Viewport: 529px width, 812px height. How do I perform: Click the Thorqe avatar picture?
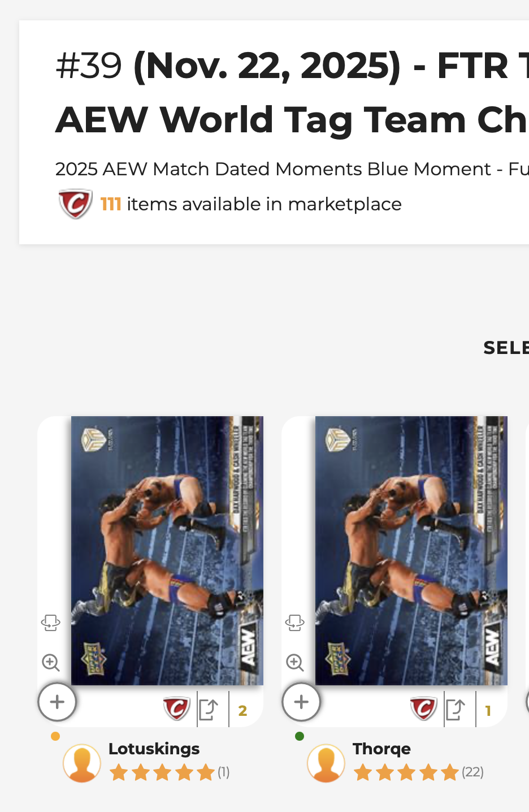pyautogui.click(x=326, y=763)
